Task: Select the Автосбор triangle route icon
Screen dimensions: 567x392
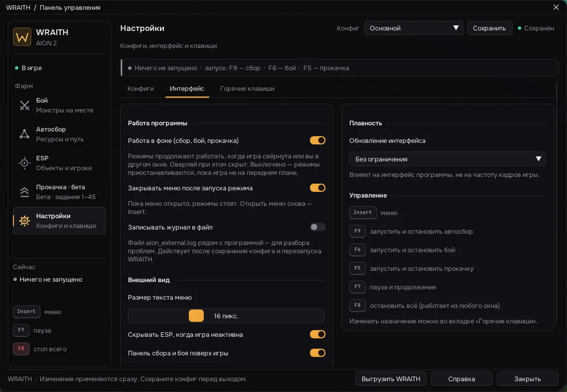Action: [25, 134]
